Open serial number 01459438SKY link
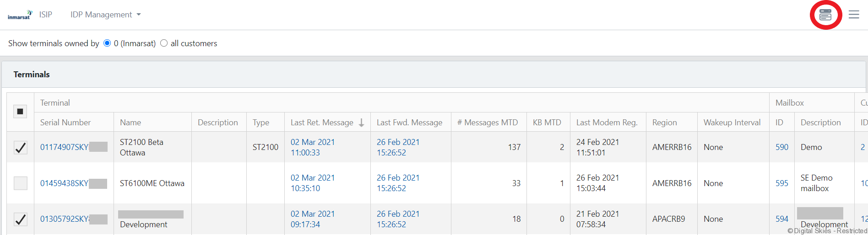 tap(64, 183)
